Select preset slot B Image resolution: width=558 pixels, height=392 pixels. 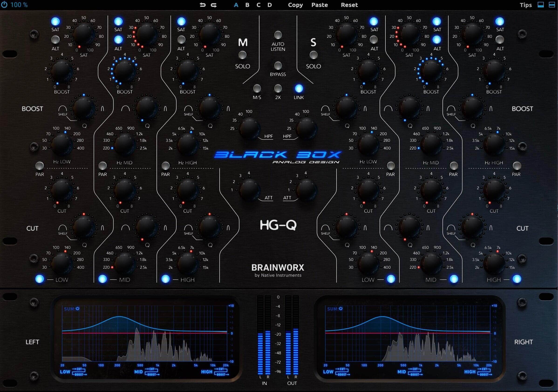pyautogui.click(x=247, y=5)
